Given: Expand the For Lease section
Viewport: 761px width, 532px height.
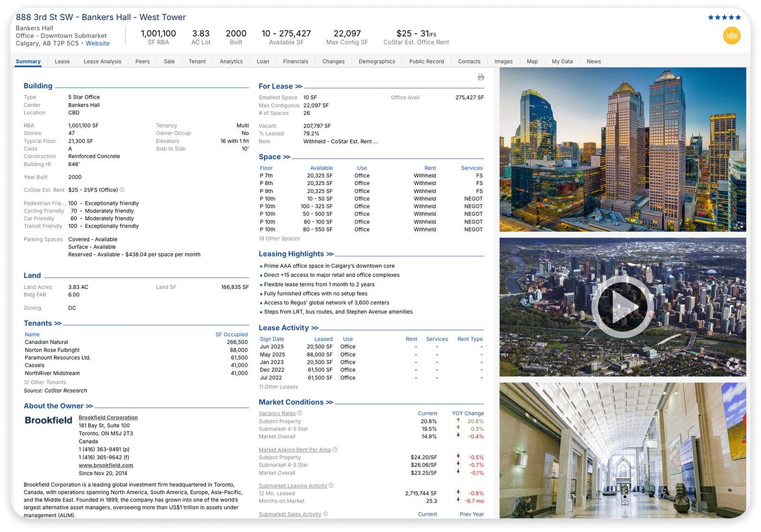Looking at the screenshot, I should [x=281, y=86].
